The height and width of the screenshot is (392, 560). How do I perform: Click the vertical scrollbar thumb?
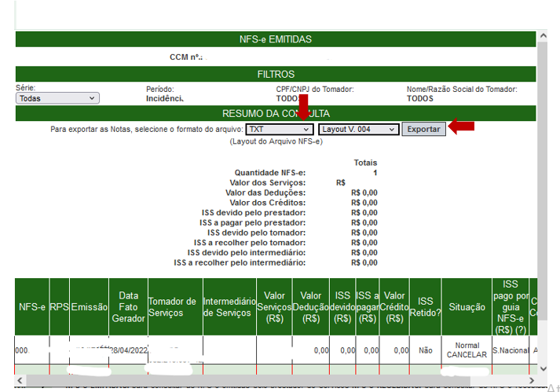(x=543, y=181)
